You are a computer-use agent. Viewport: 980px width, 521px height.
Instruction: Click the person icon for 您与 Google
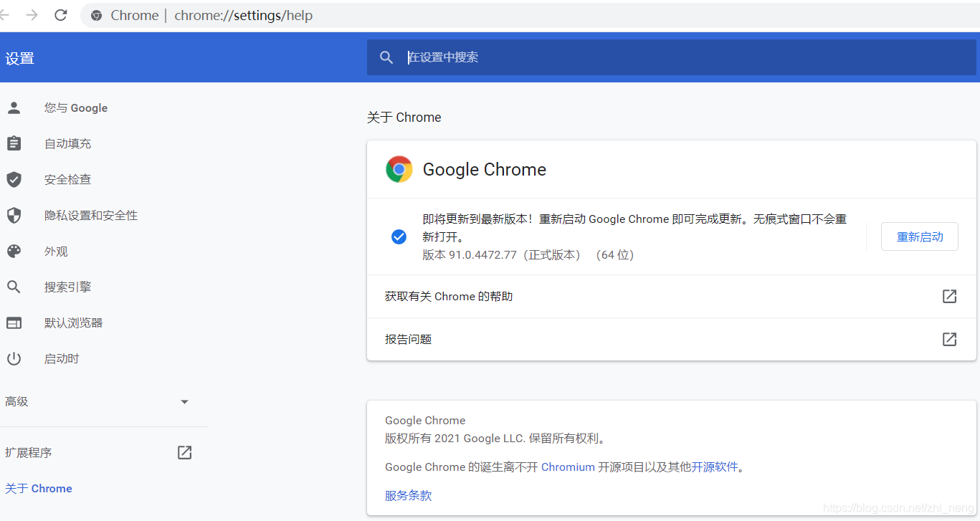point(14,108)
